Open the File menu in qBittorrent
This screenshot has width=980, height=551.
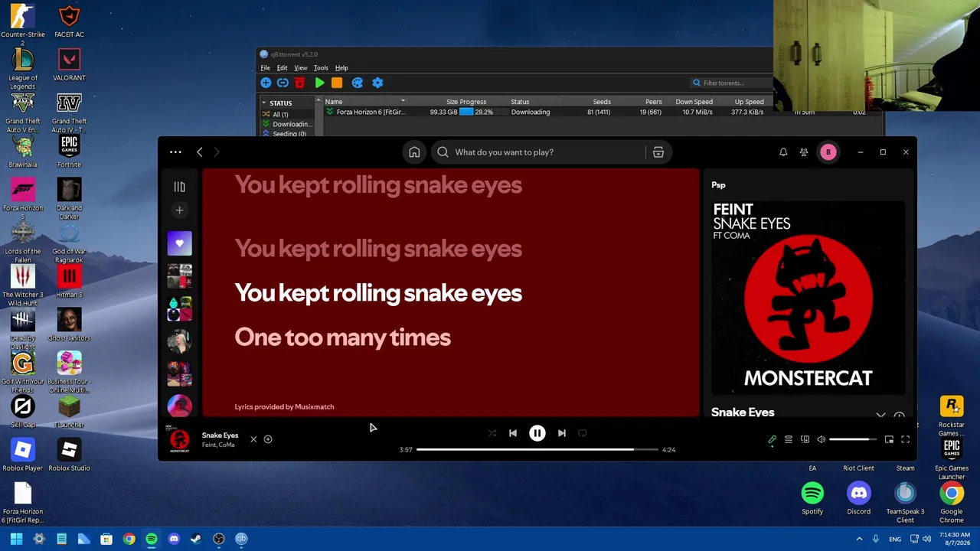pyautogui.click(x=266, y=68)
